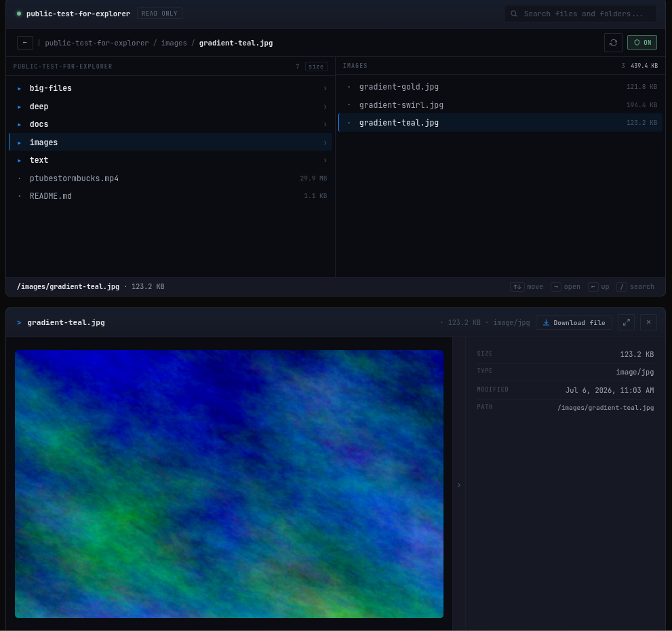This screenshot has width=672, height=631.
Task: Click the open arrow key hint
Action: coord(556,287)
